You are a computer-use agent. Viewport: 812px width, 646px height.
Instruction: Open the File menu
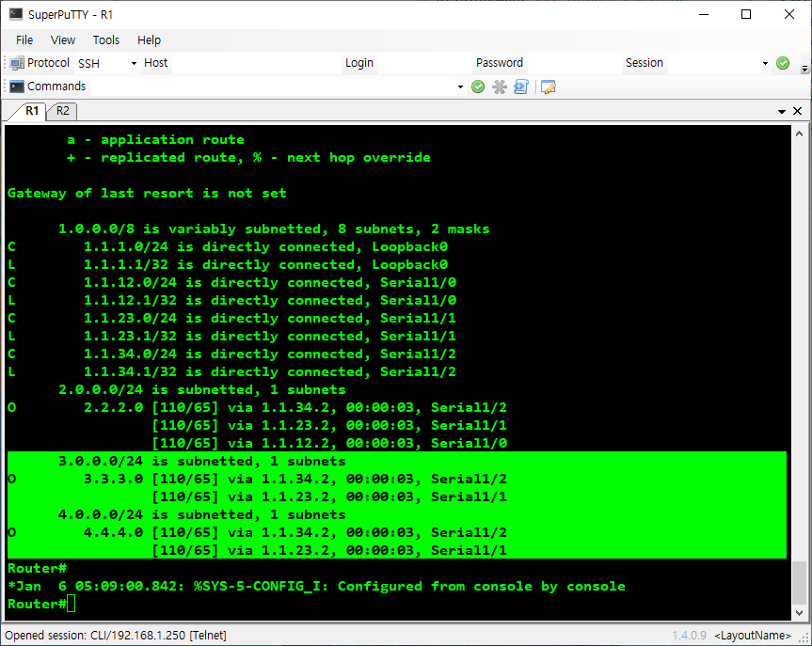(x=24, y=39)
